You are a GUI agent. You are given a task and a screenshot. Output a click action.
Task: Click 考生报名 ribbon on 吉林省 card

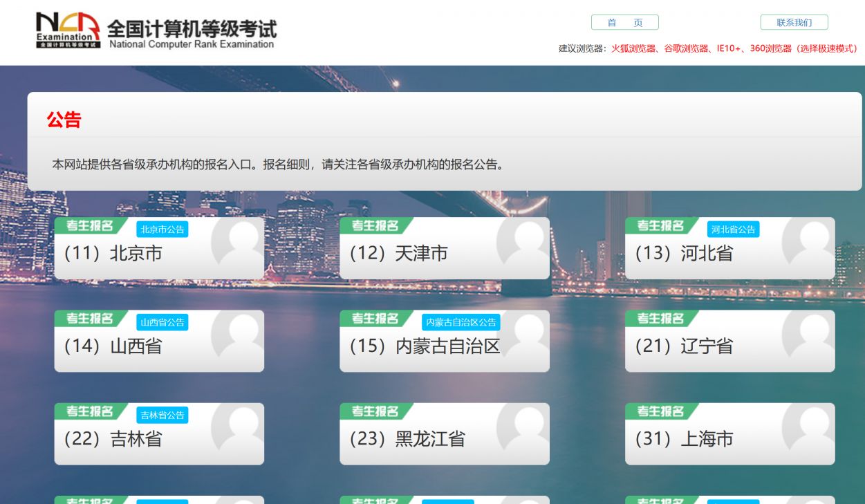90,411
